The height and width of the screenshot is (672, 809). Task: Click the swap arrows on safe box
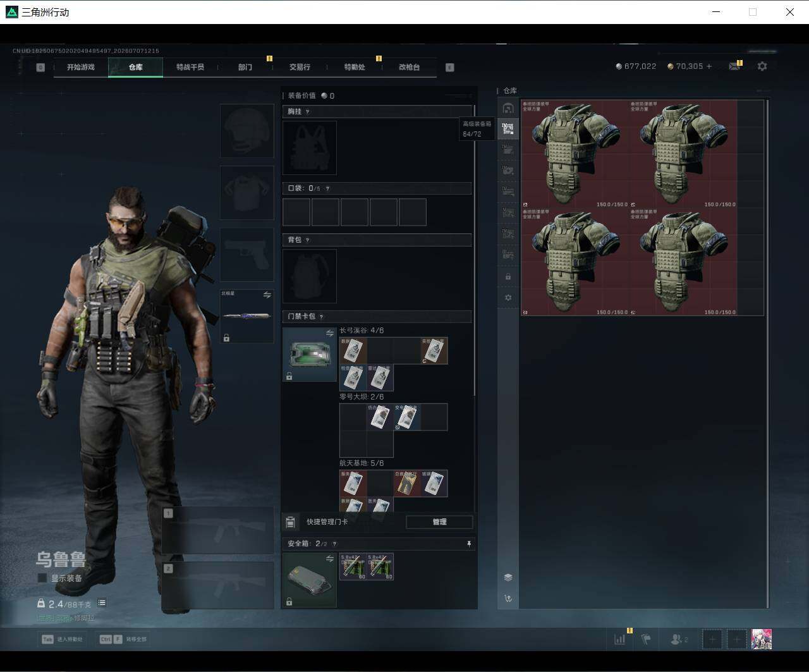point(329,559)
